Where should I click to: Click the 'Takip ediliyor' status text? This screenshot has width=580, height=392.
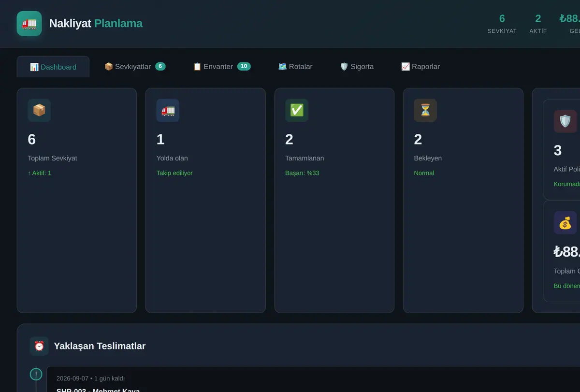click(x=174, y=173)
